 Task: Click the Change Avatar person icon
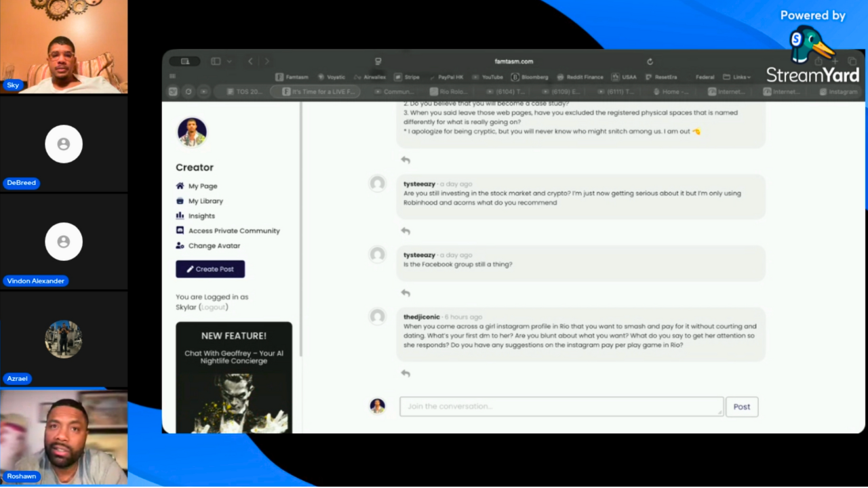tap(180, 245)
